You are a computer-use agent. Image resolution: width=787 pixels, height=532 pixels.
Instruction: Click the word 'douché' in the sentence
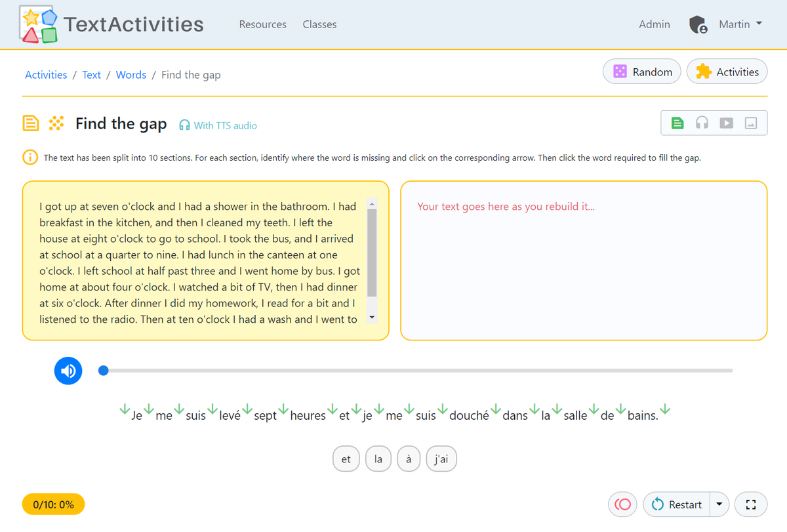tap(469, 415)
